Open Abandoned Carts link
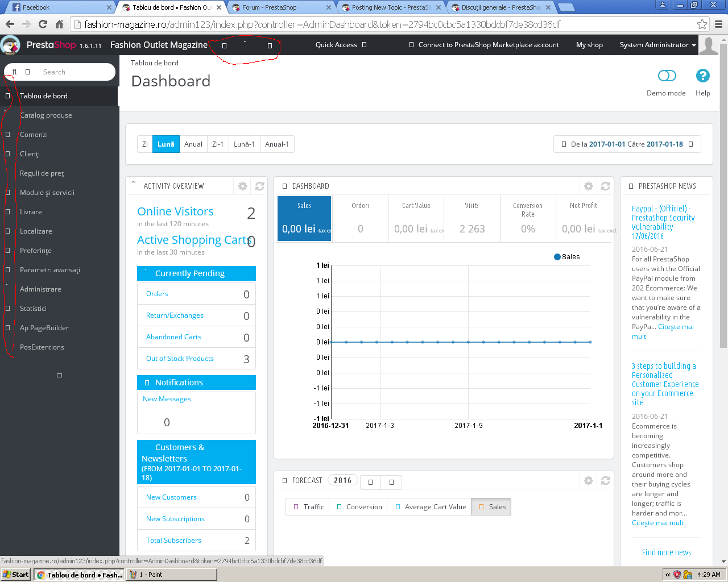This screenshot has height=582, width=728. click(x=173, y=337)
